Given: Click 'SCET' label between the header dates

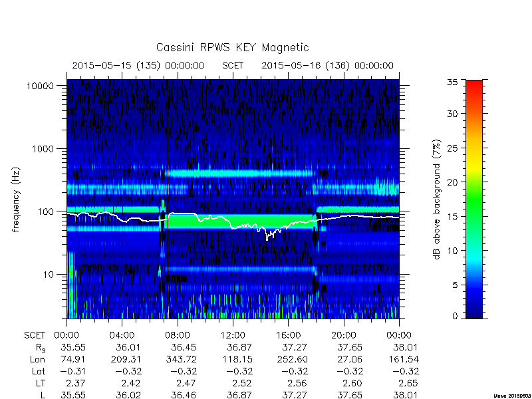Looking at the screenshot, I should click(x=233, y=65).
